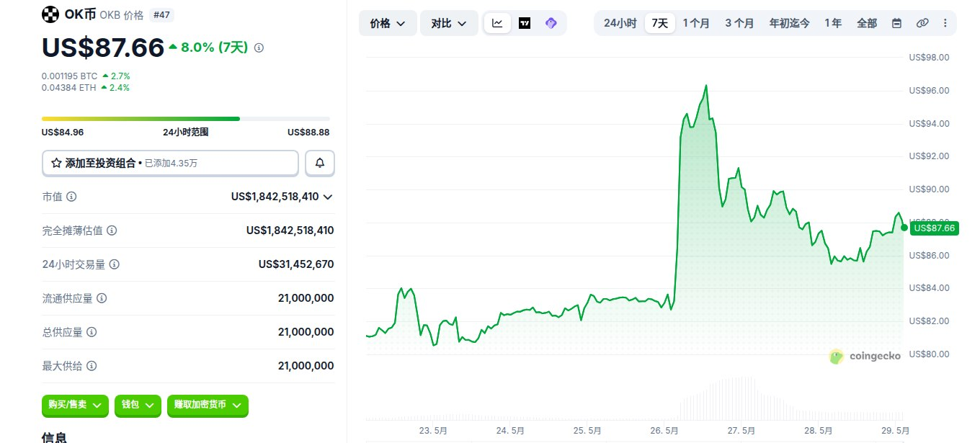Click the volume bars below the chart
This screenshot has width=980, height=443.
tap(634, 398)
